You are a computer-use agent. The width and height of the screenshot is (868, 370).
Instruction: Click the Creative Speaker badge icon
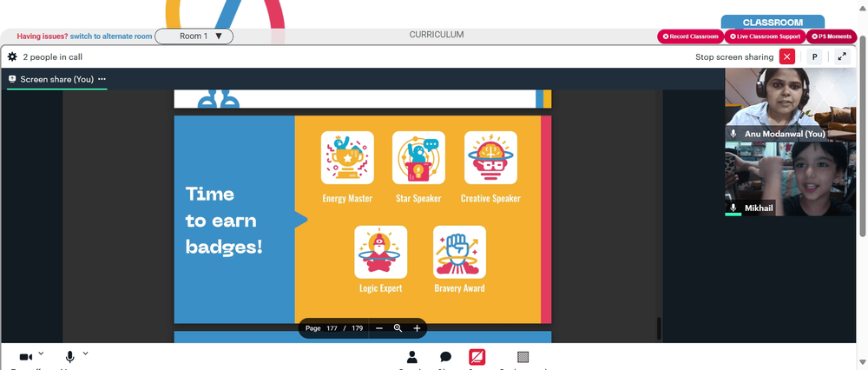490,157
